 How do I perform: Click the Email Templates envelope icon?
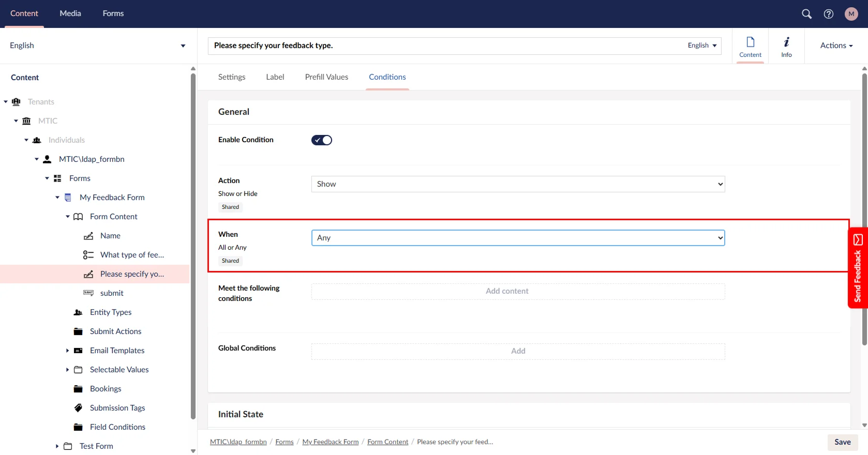point(78,351)
